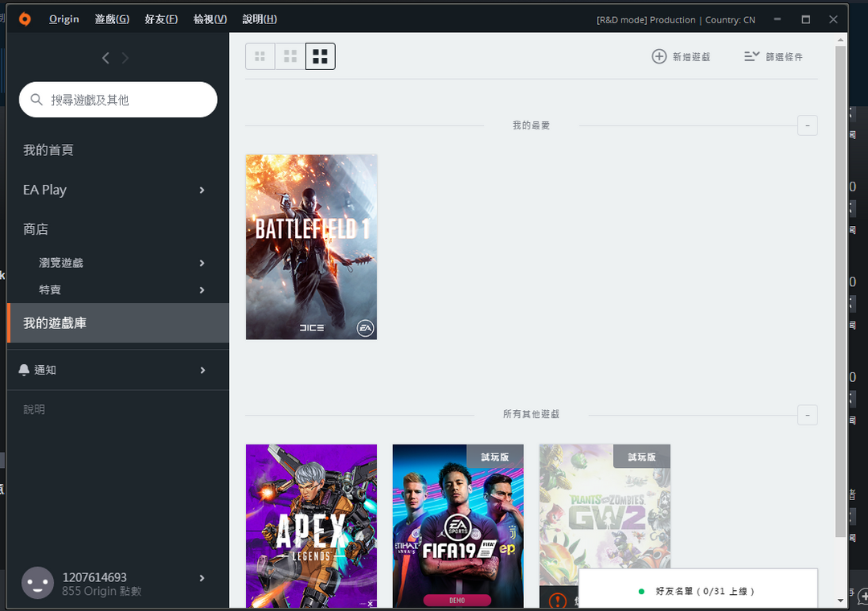
Task: Select the Apex Legends game tile
Action: pos(312,526)
